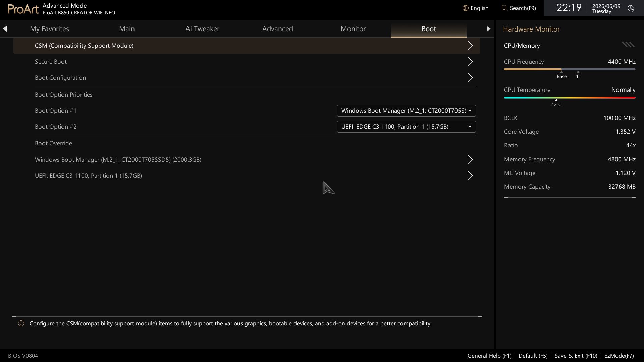Image resolution: width=644 pixels, height=362 pixels.
Task: Click the globe language icon
Action: point(465,8)
